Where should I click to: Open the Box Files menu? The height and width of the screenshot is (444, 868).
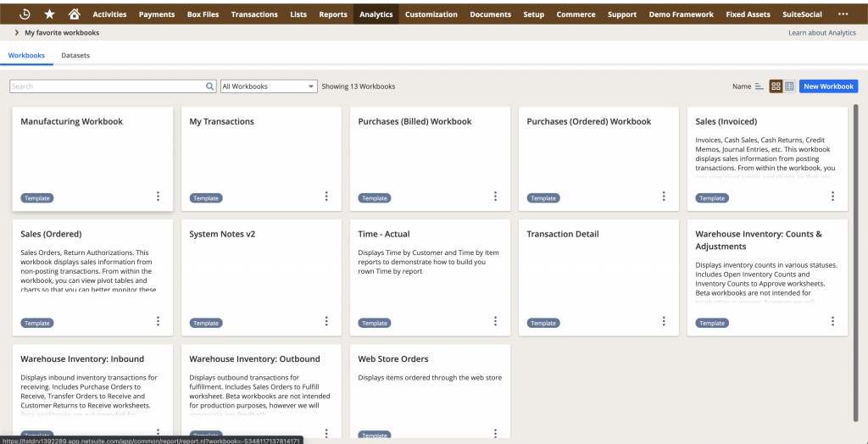203,14
